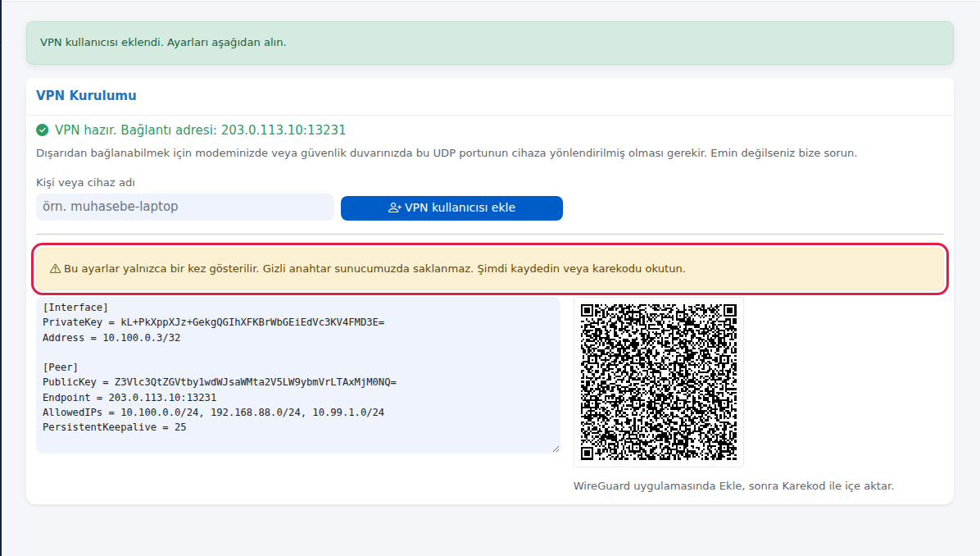
Task: Click the 'VPN hazır. Bağlantı adresi' status text
Action: (200, 130)
